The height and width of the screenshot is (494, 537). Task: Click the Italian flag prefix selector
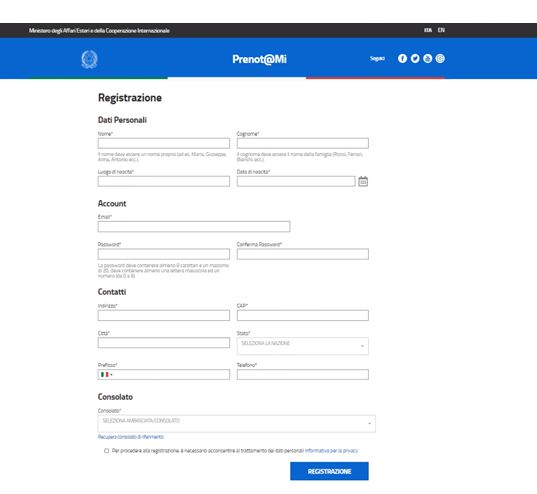(105, 374)
